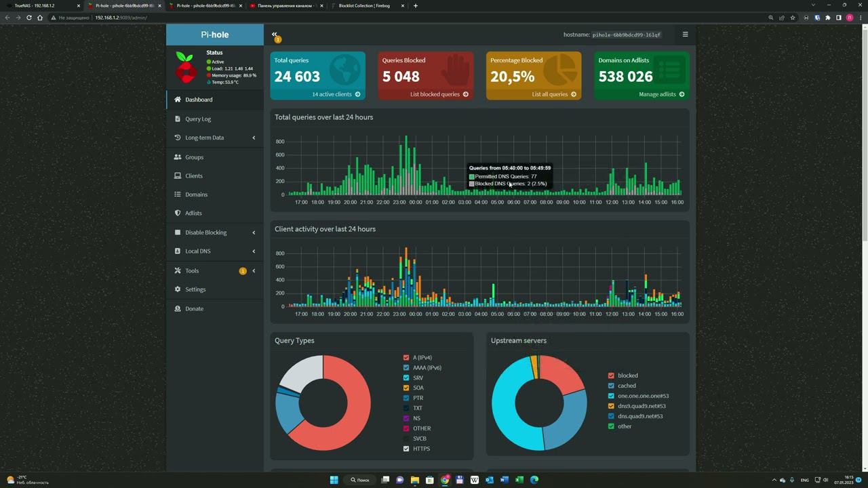Click the Donate PayPal icon

pyautogui.click(x=178, y=308)
